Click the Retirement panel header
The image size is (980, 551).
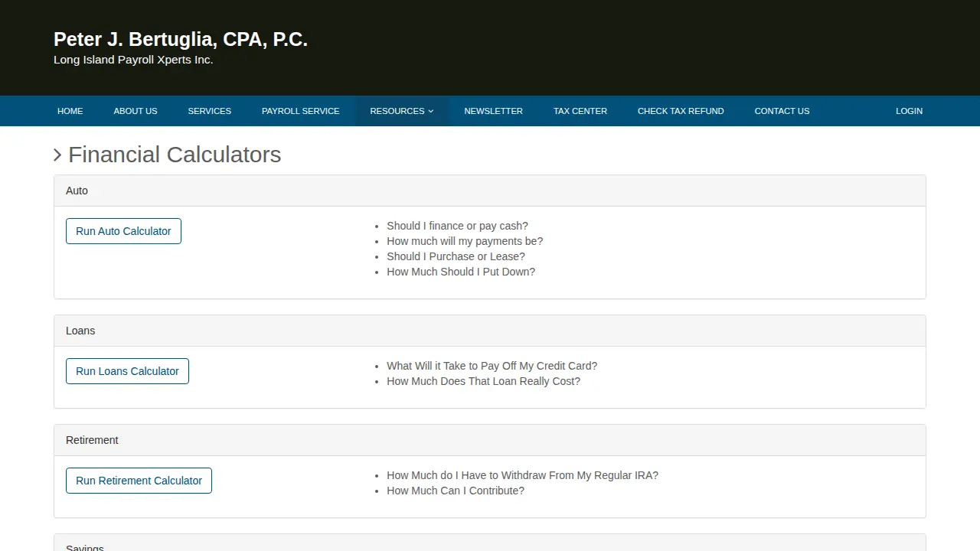coord(490,440)
